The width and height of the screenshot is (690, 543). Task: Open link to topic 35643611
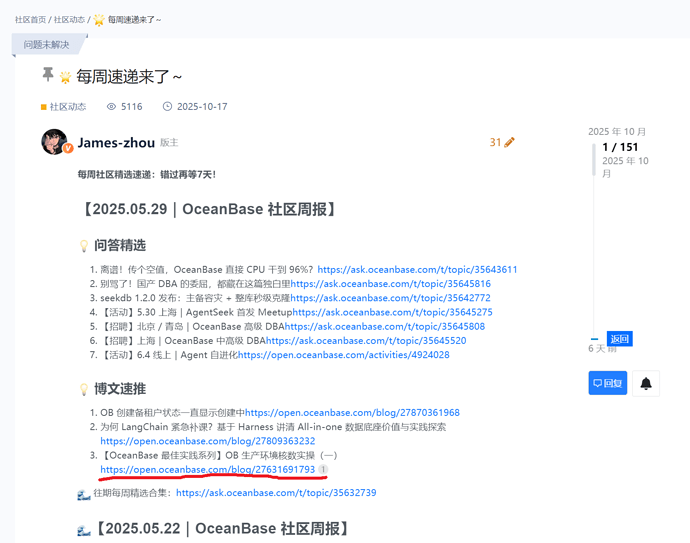(x=417, y=269)
